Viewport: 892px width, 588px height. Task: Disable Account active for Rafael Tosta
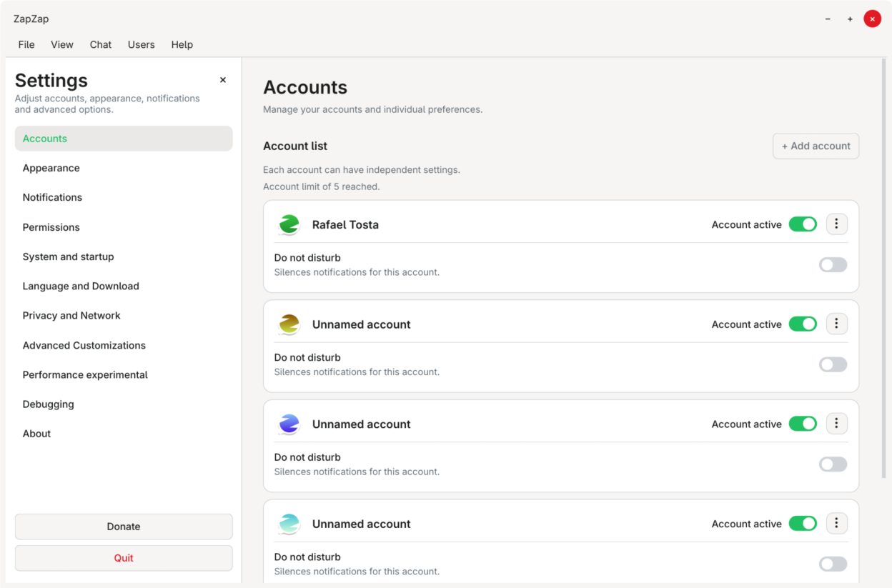pyautogui.click(x=803, y=224)
